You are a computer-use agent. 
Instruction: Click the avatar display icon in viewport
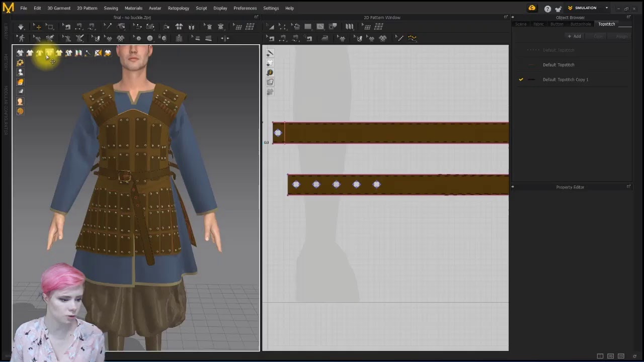(x=20, y=72)
